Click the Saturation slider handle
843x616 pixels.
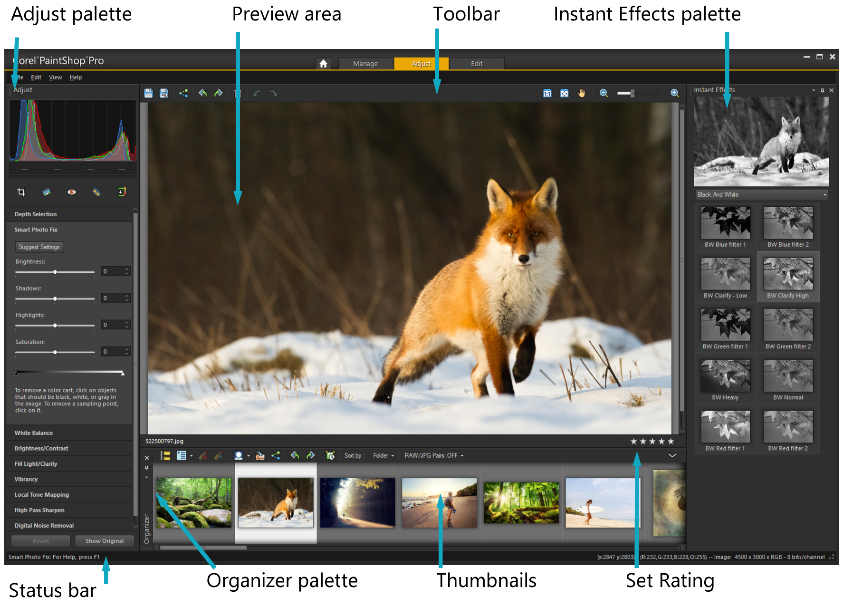(x=55, y=352)
